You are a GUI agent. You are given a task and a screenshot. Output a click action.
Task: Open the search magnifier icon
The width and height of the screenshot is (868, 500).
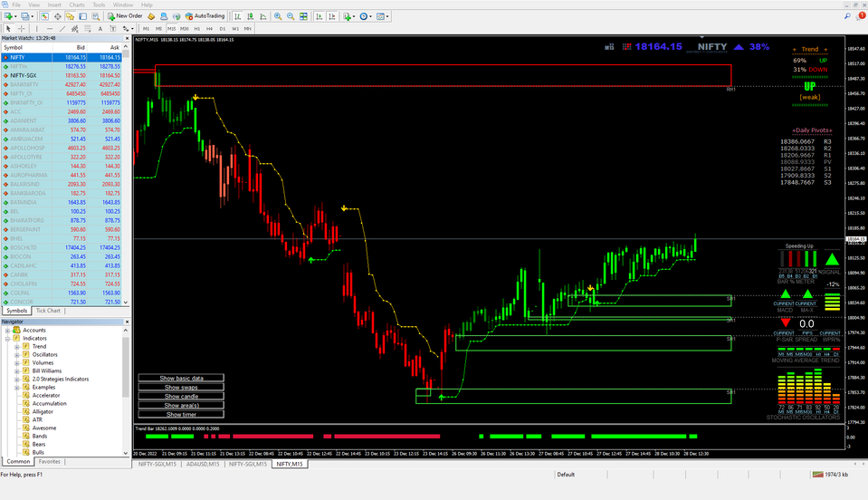click(847, 16)
